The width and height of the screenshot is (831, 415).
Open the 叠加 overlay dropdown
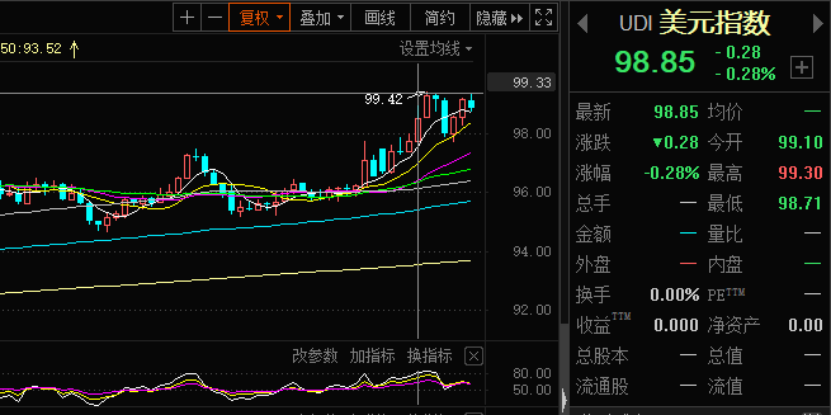pyautogui.click(x=321, y=18)
